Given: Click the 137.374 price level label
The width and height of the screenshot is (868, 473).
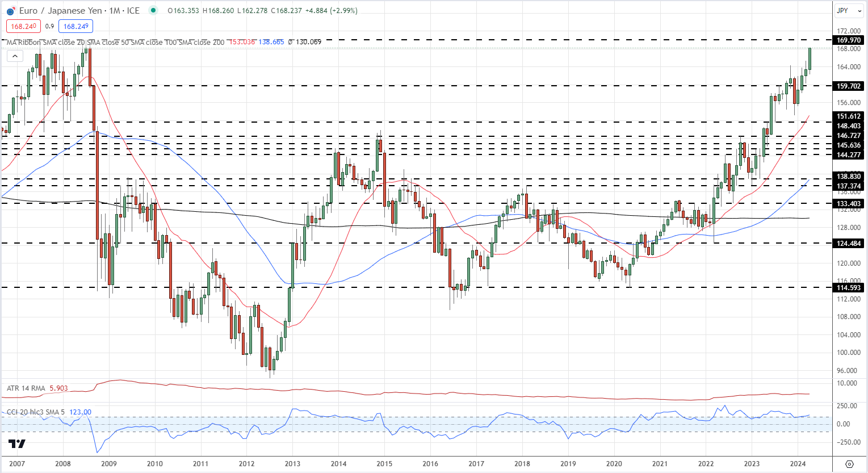Looking at the screenshot, I should [x=849, y=186].
